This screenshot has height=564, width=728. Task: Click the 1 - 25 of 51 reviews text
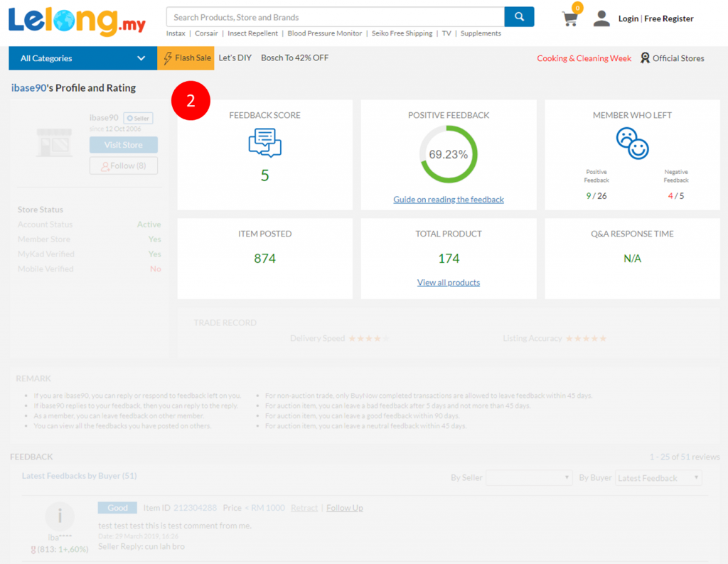(685, 457)
